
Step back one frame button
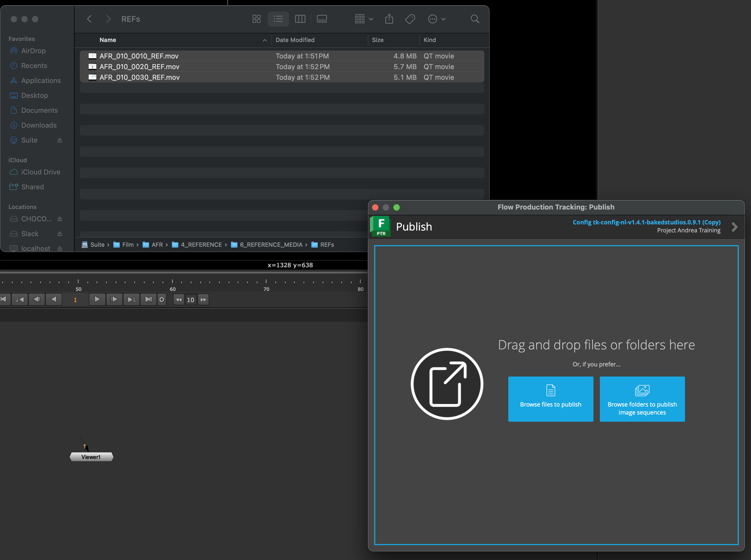pyautogui.click(x=37, y=299)
